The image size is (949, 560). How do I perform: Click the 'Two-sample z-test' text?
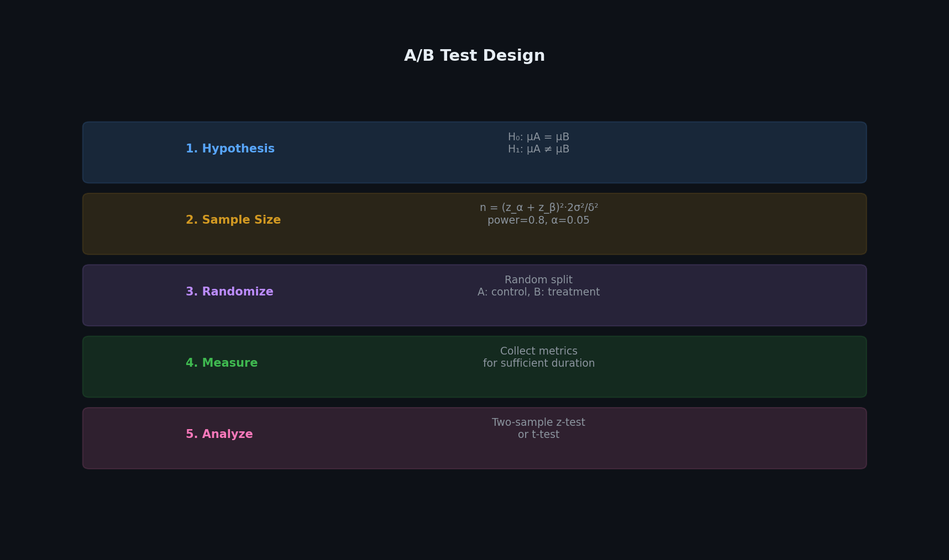[538, 422]
